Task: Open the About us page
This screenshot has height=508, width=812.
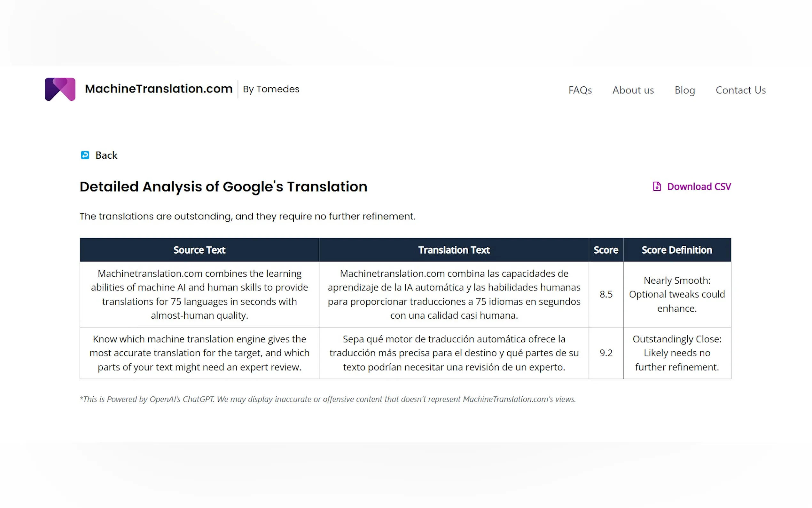Action: pyautogui.click(x=633, y=90)
